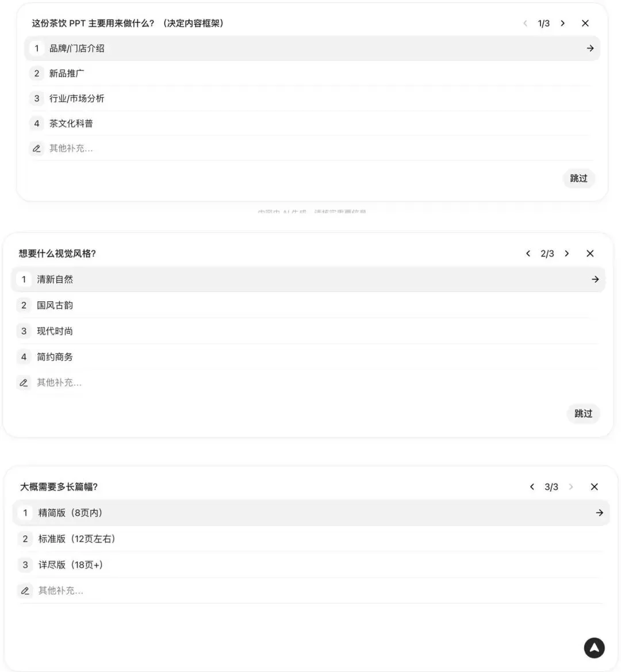
Task: Choose 简约商务 style option
Action: click(308, 356)
